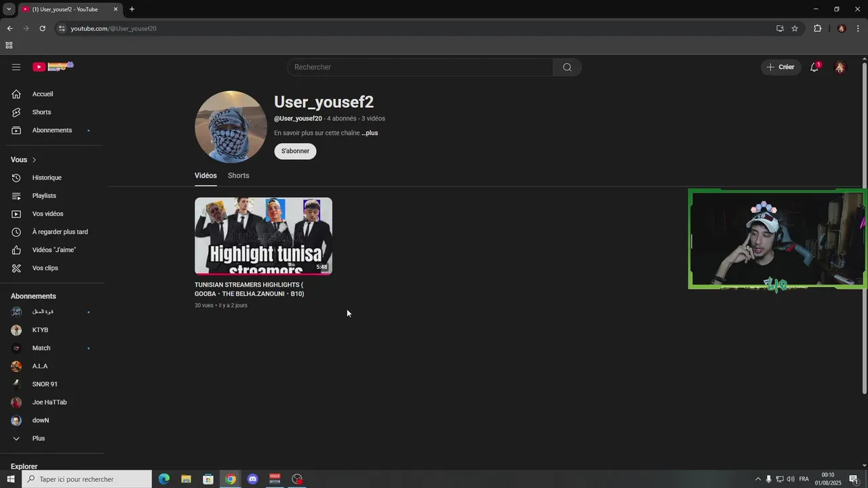The image size is (868, 488).
Task: Select the User_yousef2 browser tab
Action: (x=69, y=9)
